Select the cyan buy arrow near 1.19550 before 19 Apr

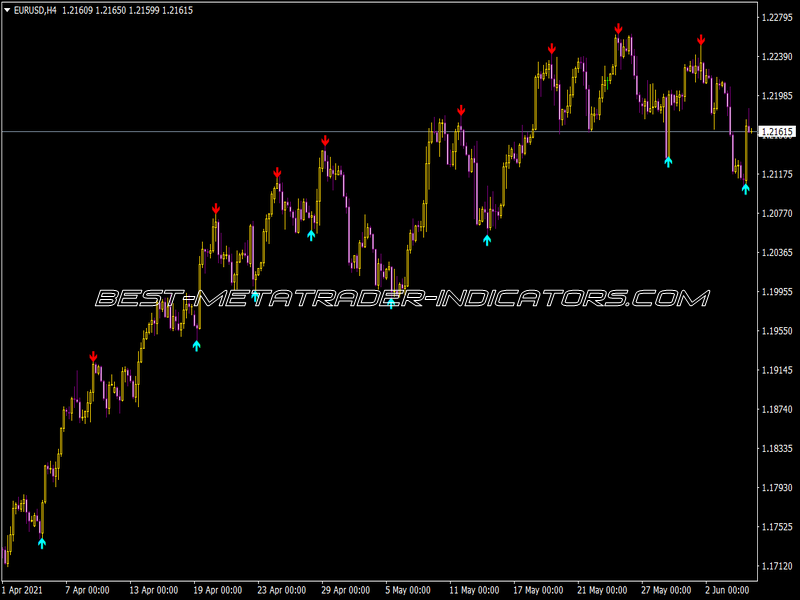[x=196, y=346]
